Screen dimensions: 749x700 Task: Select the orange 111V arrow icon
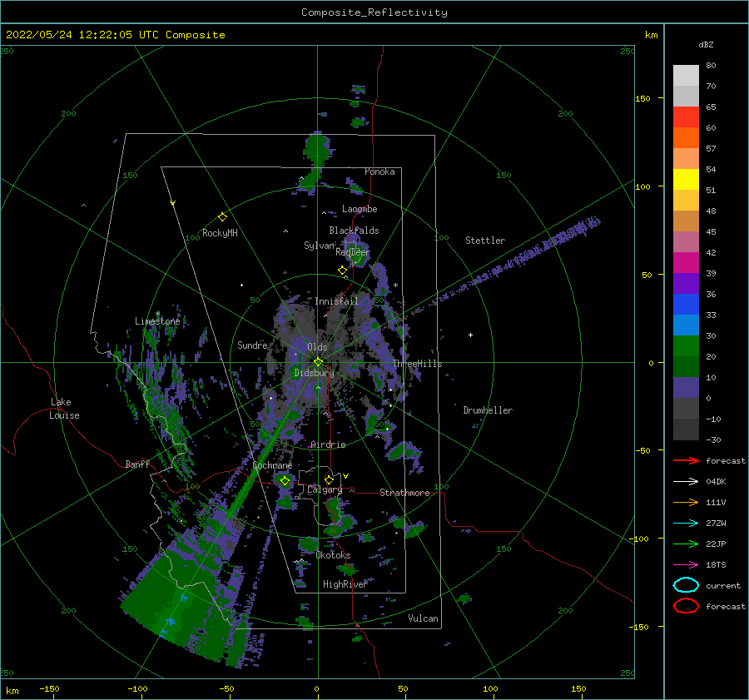click(x=686, y=502)
